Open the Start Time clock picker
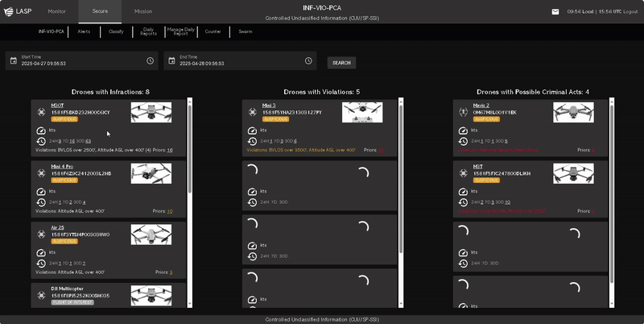The image size is (644, 324). coord(150,61)
